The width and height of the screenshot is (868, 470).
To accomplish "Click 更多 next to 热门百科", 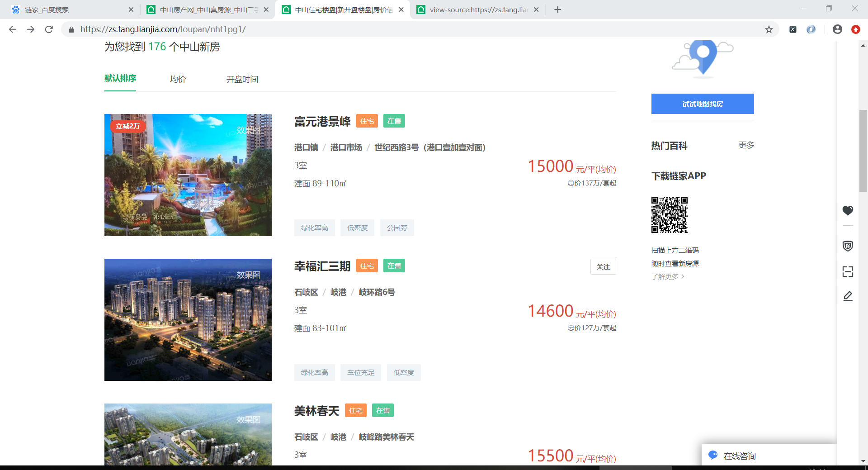I will click(x=746, y=145).
